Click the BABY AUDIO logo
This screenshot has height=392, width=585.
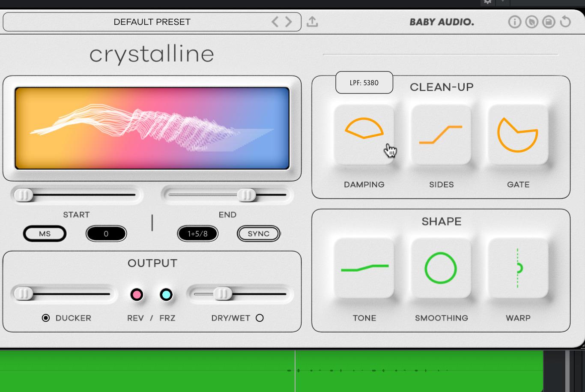[x=442, y=22]
